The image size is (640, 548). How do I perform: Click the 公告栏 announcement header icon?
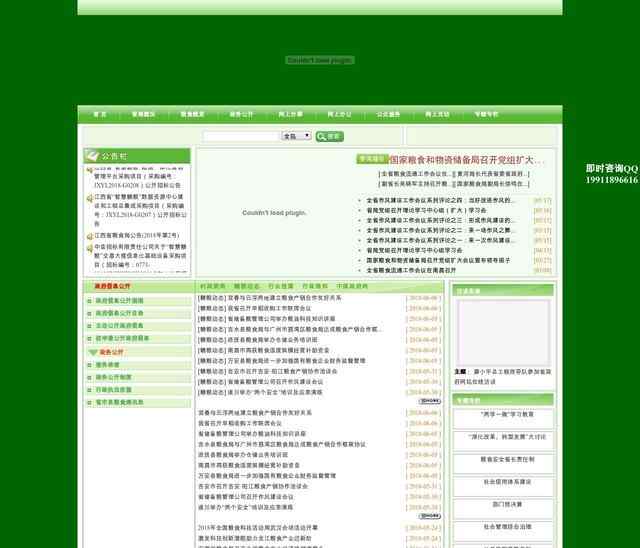click(x=93, y=157)
